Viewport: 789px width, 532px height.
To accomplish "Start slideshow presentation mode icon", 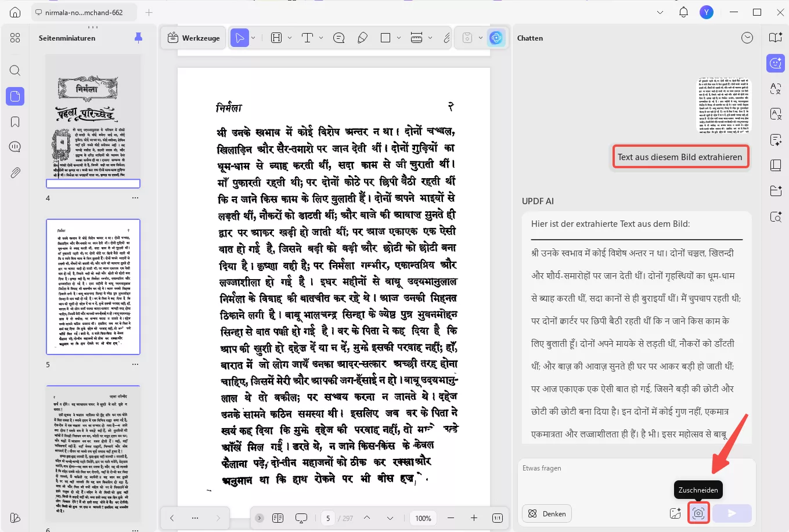I will (x=301, y=518).
